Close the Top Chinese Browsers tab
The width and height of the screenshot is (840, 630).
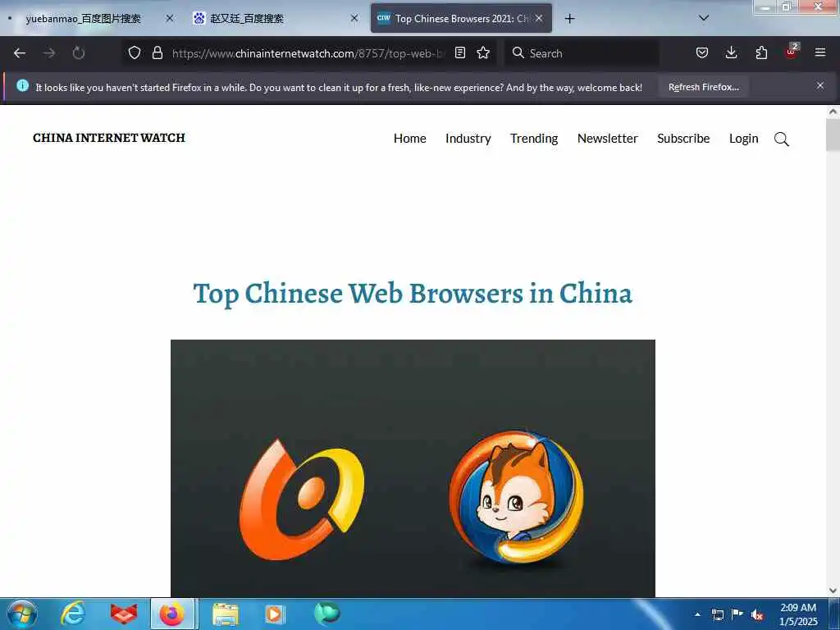539,18
